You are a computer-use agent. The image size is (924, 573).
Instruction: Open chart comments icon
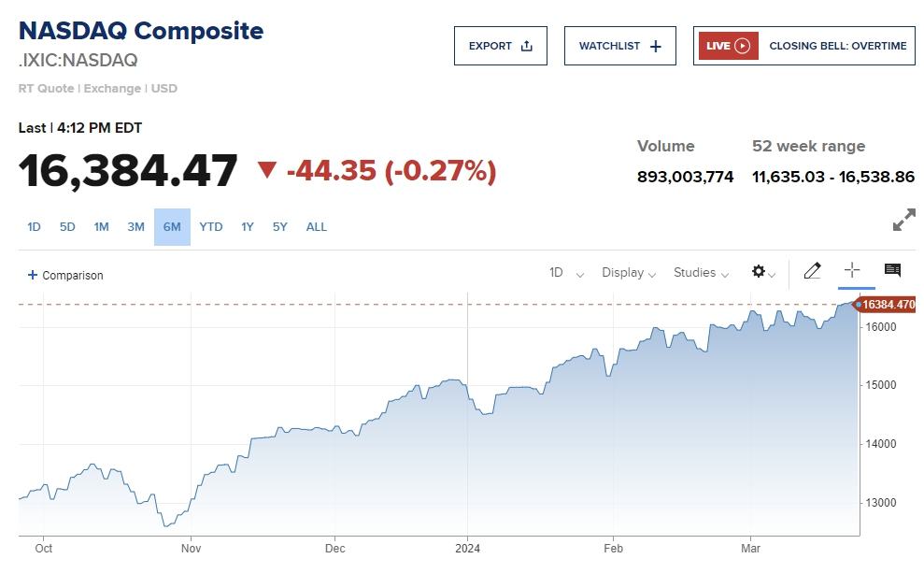[x=892, y=271]
